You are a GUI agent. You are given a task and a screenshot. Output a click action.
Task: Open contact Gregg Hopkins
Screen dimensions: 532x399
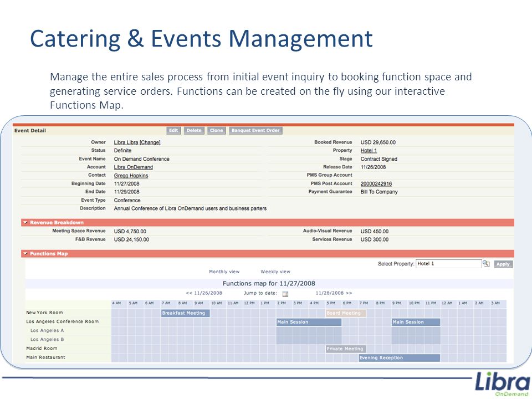pos(131,176)
